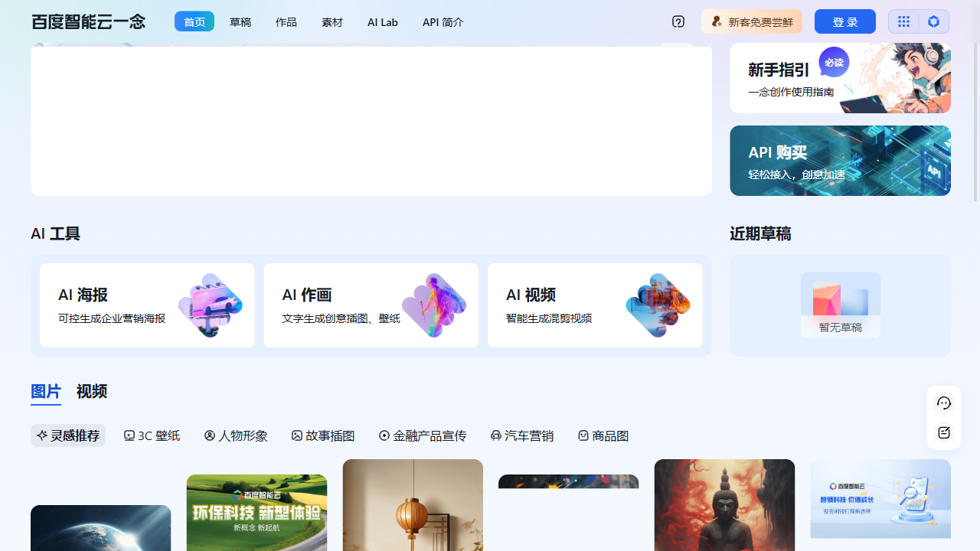Open the customer service chat icon

943,403
